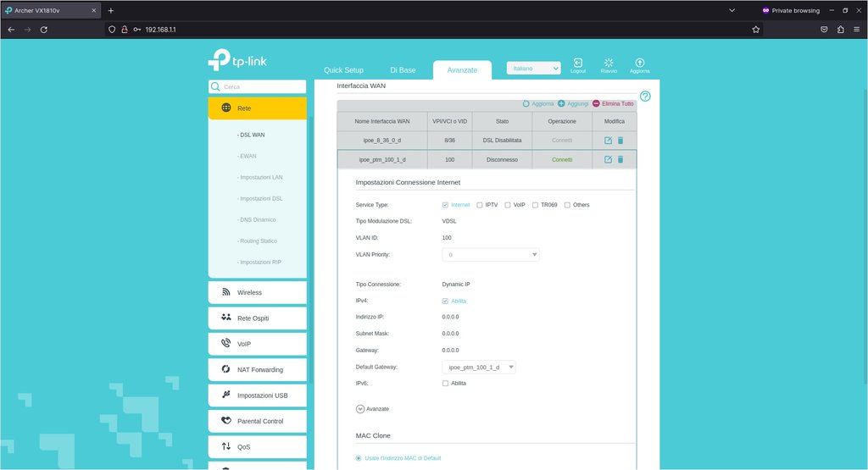Click the Aggiungi plus icon
Screen dimensions: 868x470
(x=561, y=103)
